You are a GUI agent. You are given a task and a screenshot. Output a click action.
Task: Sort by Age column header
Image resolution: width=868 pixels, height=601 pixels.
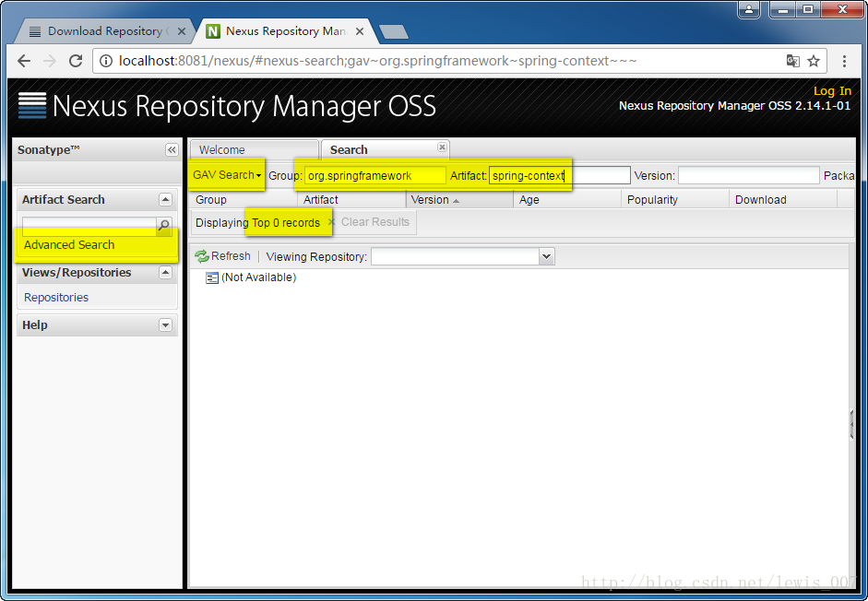[x=567, y=200]
